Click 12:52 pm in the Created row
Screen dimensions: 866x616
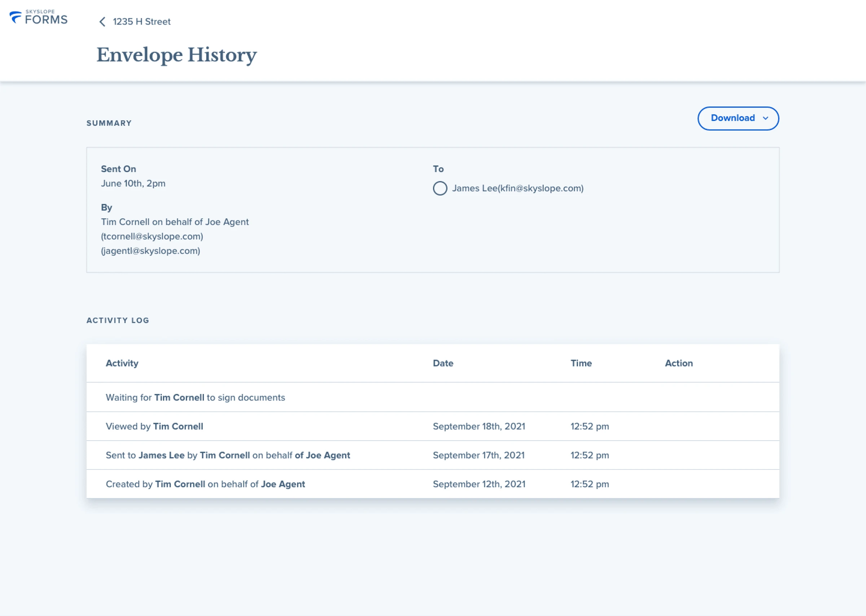coord(590,484)
